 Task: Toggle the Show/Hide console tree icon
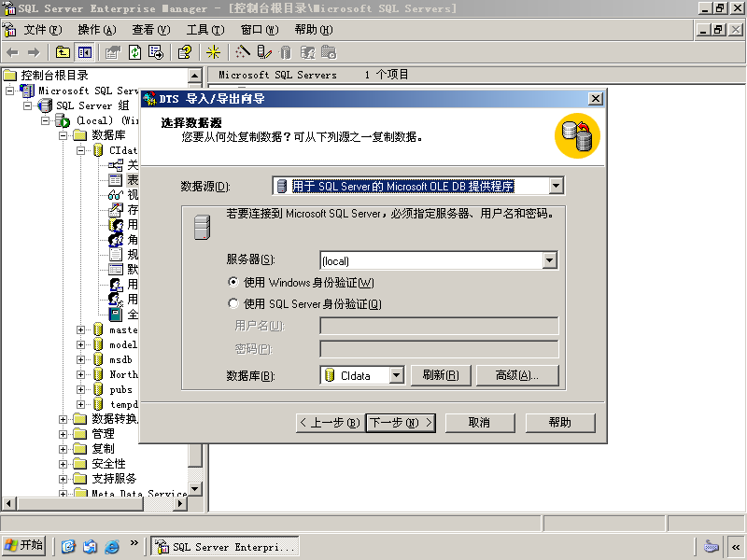[85, 52]
